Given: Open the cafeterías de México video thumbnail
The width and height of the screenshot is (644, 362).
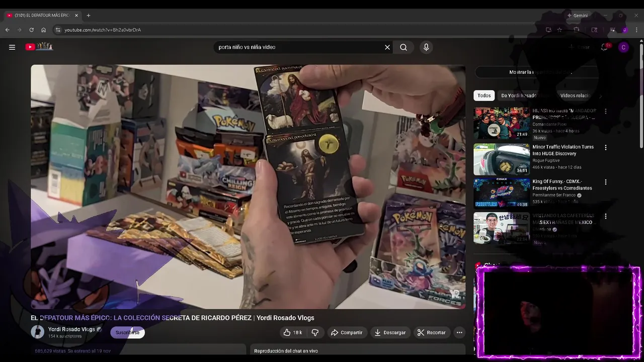Looking at the screenshot, I should [x=502, y=228].
